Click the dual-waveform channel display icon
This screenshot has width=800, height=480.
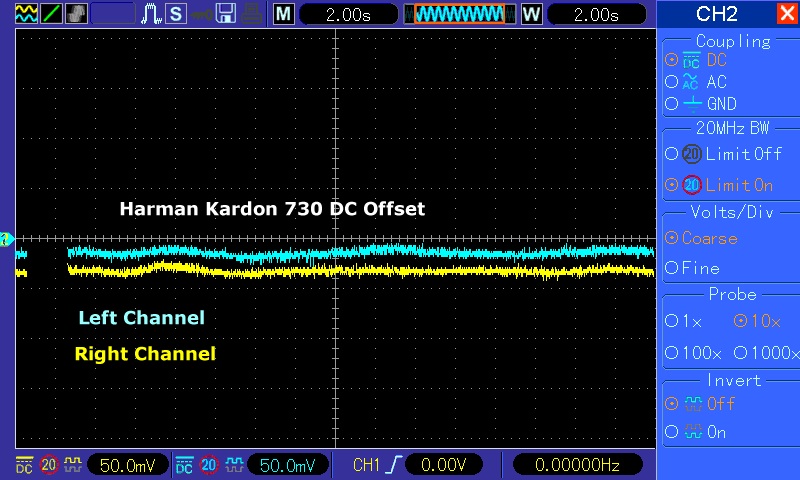26,14
